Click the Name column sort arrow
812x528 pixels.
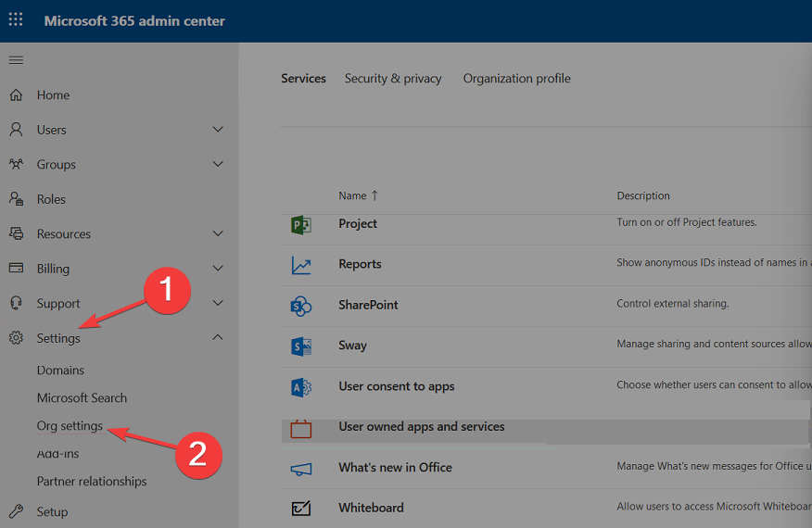click(x=374, y=195)
